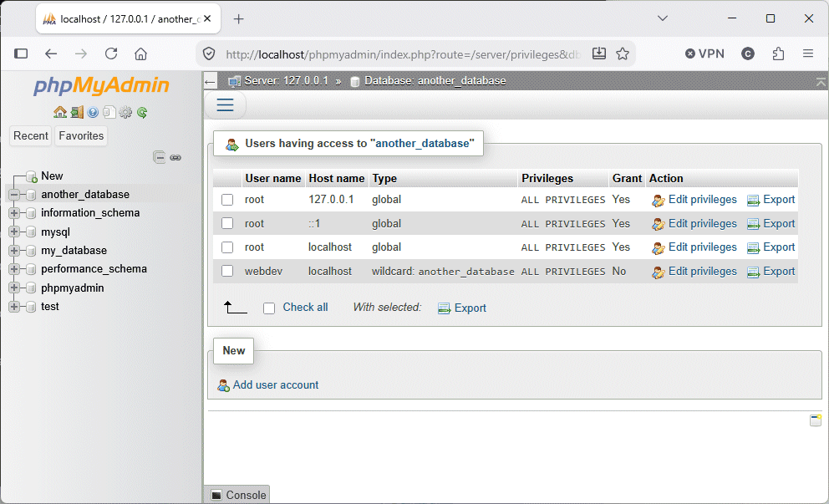The height and width of the screenshot is (504, 829).
Task: Click Server: 127.0.0.1 breadcrumb
Action: coord(286,81)
